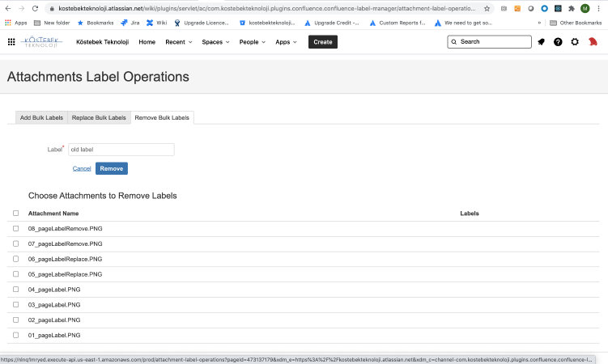
Task: Tick the 01_pageLabel.PNG checkbox
Action: pyautogui.click(x=15, y=335)
